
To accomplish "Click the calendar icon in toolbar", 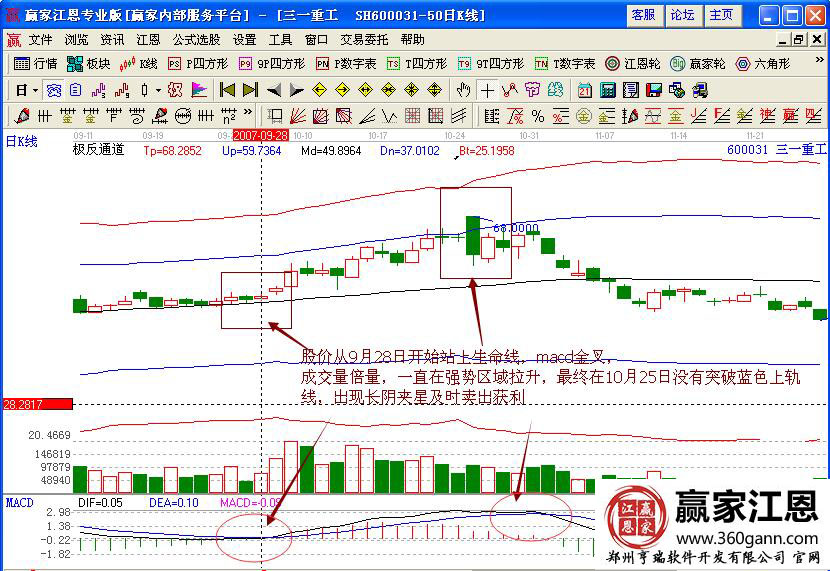I will pyautogui.click(x=584, y=89).
